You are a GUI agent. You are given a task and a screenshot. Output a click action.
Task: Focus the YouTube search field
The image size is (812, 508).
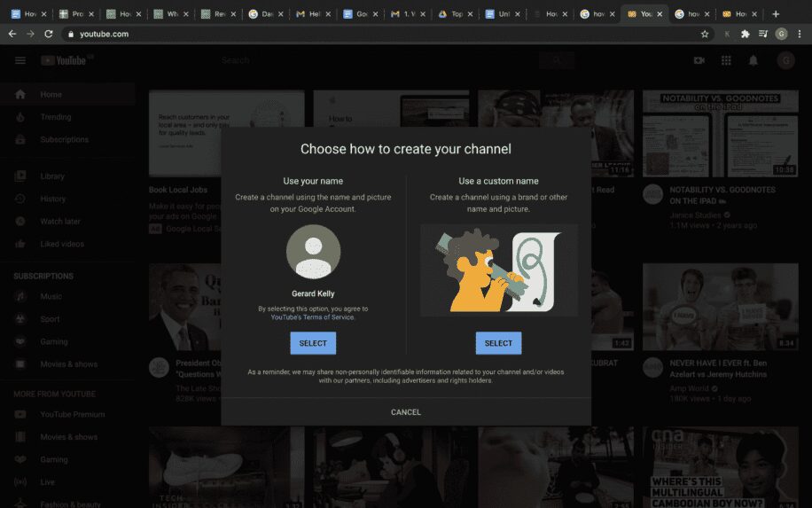(378, 60)
